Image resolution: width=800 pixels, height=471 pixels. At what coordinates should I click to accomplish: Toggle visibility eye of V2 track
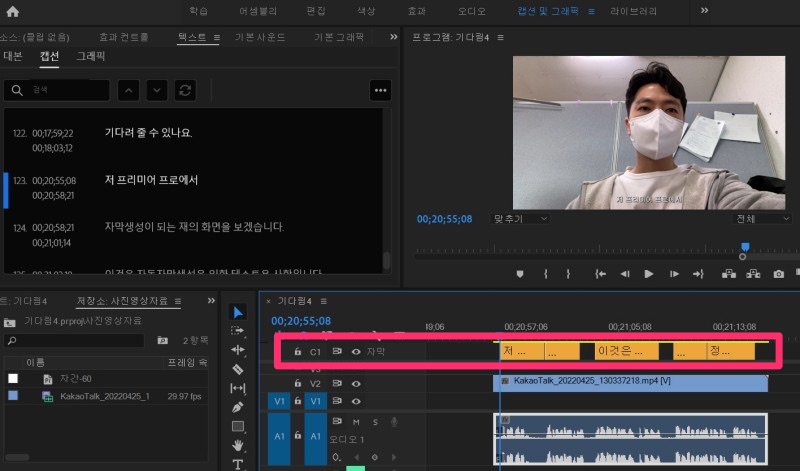(356, 383)
